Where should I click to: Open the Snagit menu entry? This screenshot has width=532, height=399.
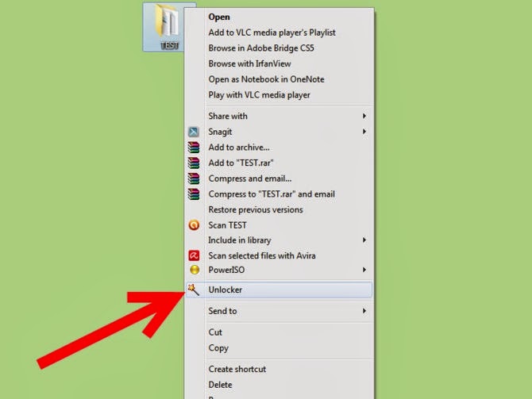[x=279, y=132]
